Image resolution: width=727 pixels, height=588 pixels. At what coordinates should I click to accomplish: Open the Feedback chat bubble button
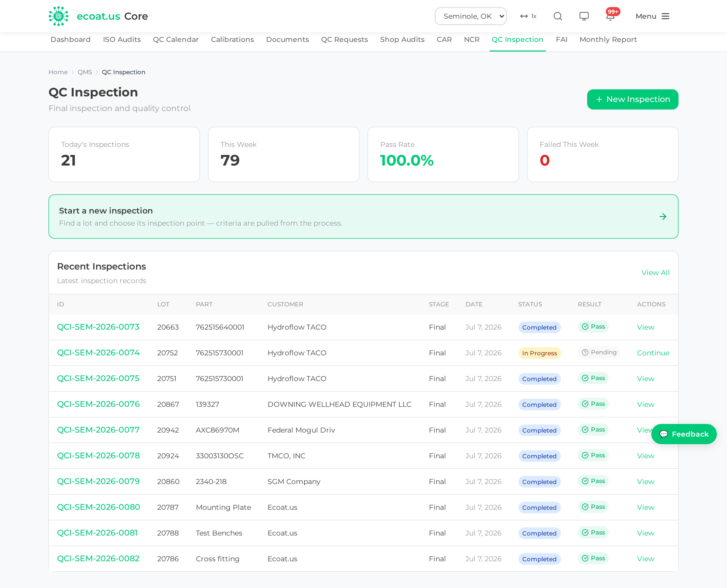coord(684,434)
